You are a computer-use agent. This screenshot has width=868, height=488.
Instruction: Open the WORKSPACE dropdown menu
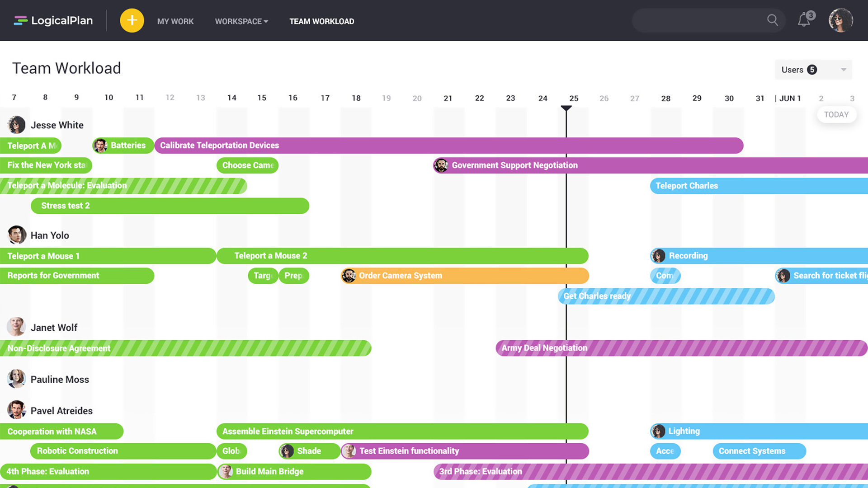point(241,21)
